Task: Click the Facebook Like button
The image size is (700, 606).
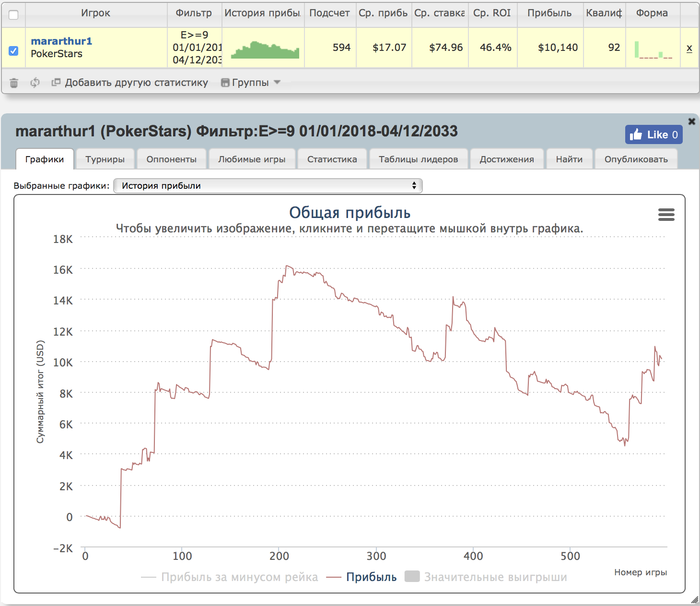Action: click(654, 134)
